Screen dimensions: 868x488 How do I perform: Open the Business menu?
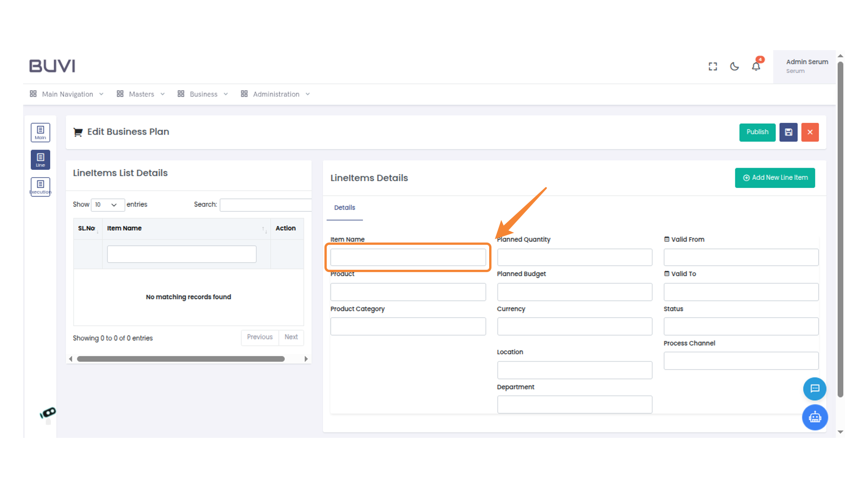coord(203,94)
